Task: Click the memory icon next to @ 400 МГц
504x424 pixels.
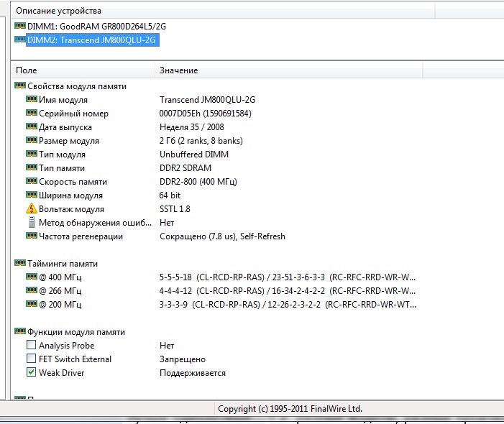Action: [x=31, y=277]
